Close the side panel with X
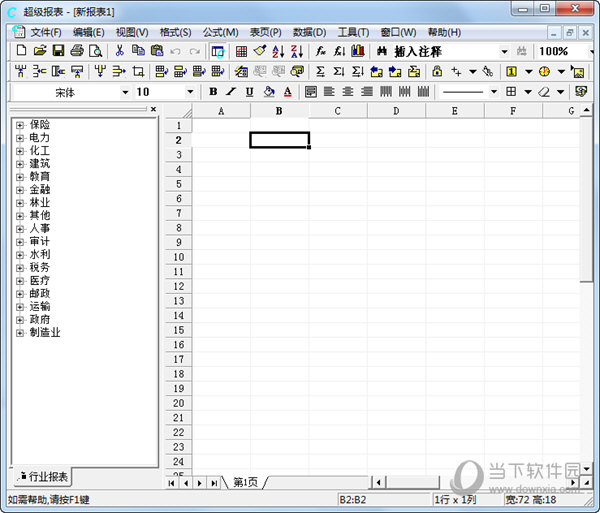The width and height of the screenshot is (600, 513). (153, 109)
